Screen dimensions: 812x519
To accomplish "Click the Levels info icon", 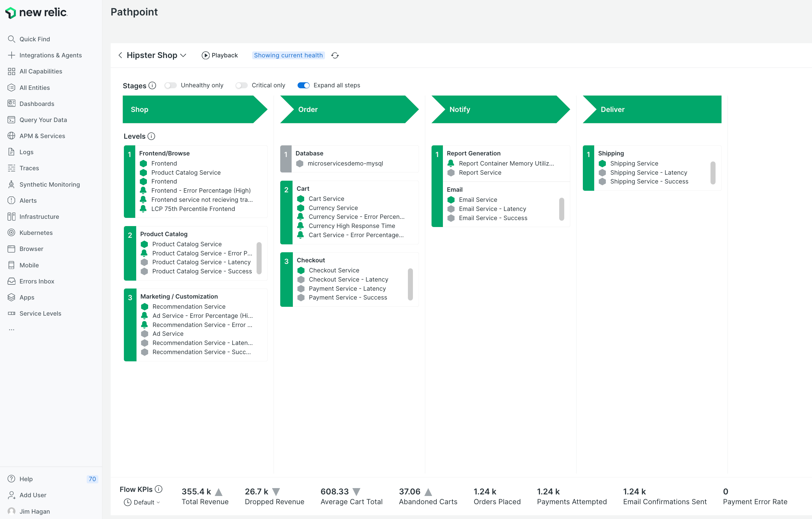I will [x=151, y=136].
